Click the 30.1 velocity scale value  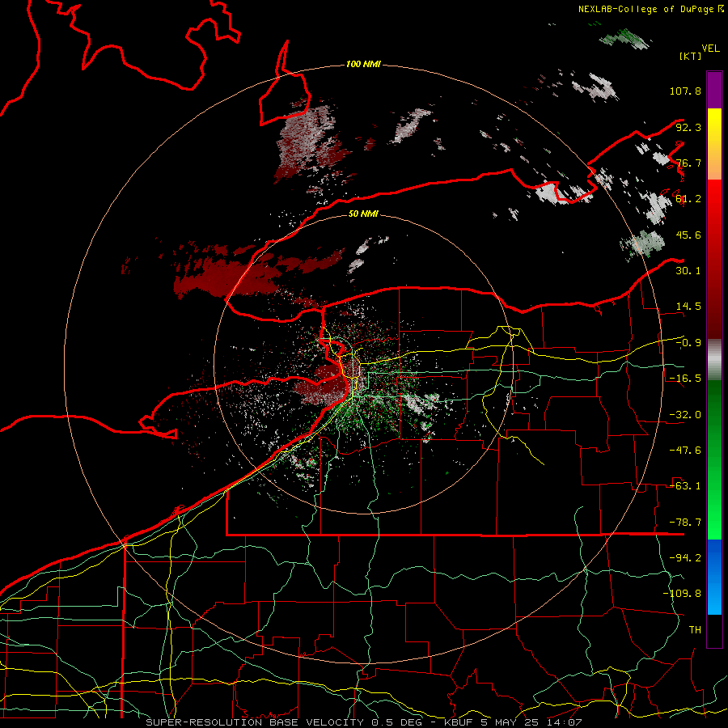point(688,271)
